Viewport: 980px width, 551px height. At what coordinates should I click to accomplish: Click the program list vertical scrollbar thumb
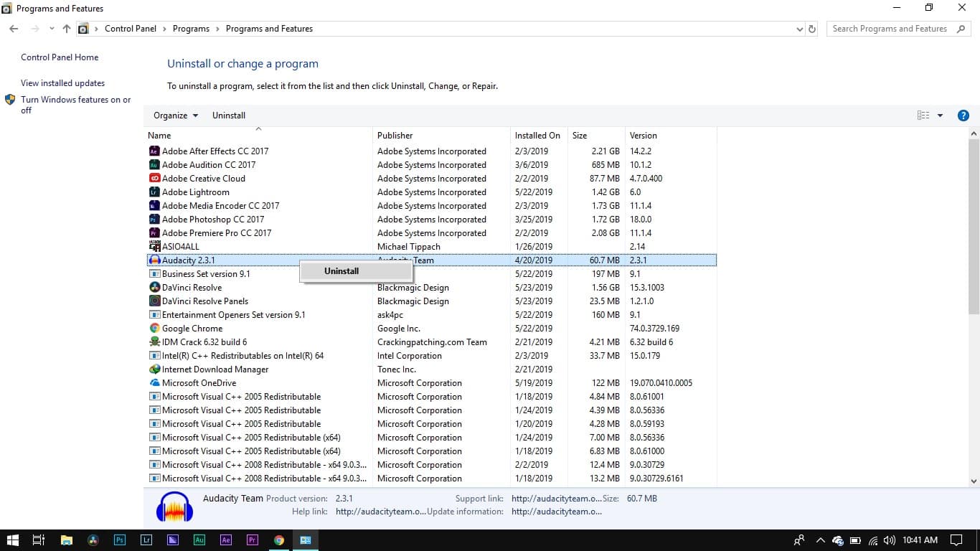(x=974, y=226)
